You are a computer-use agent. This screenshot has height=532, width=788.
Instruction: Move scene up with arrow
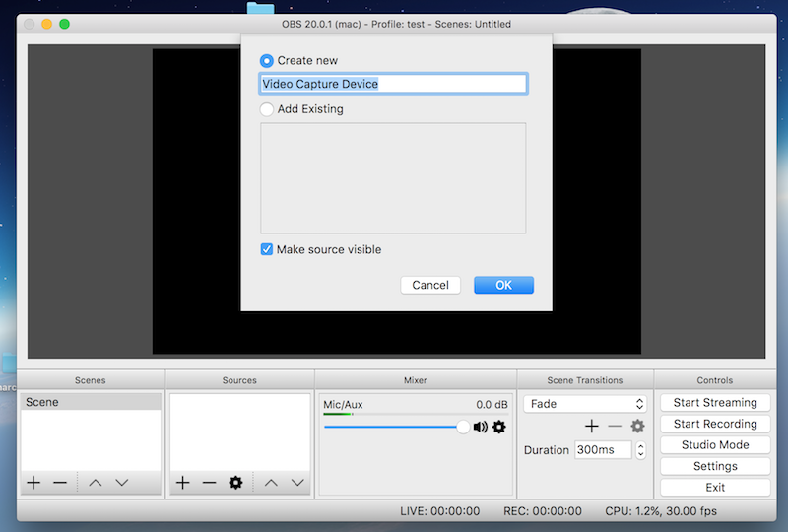(96, 483)
